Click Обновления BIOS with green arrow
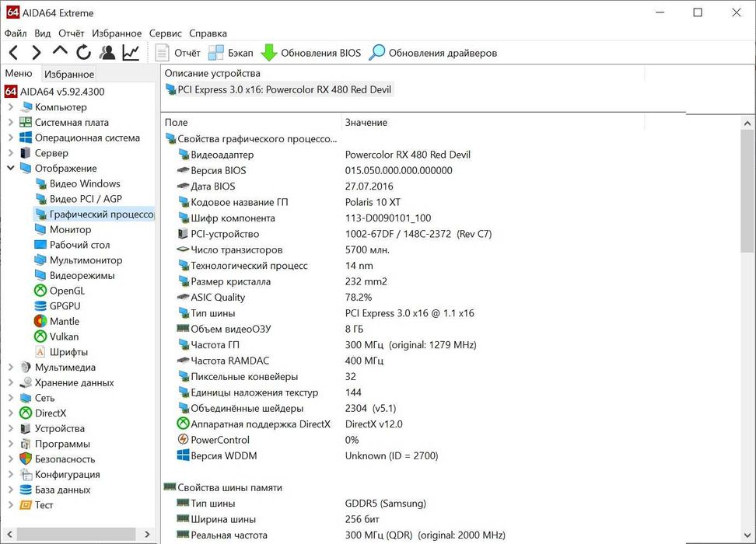Screen dimensions: 756x544 (310, 53)
